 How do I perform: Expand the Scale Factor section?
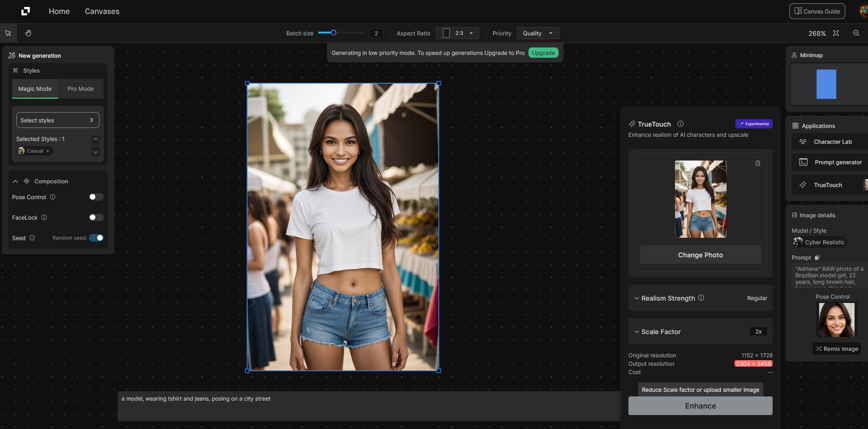(636, 332)
